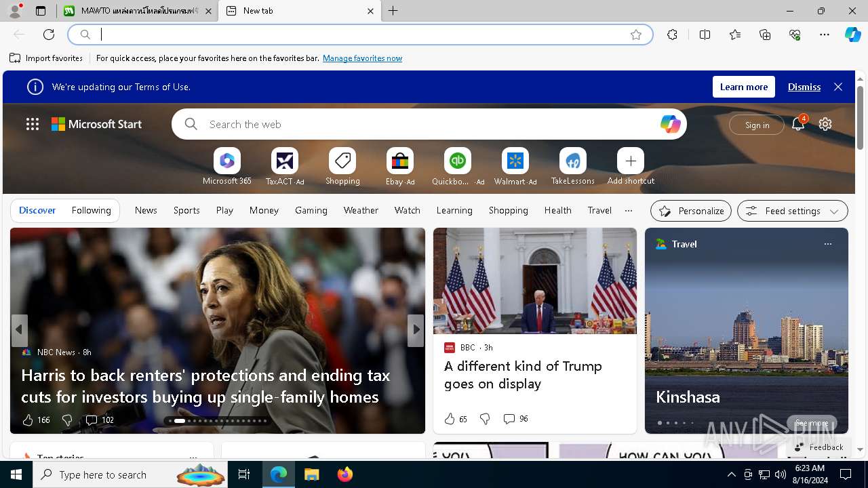
Task: Open File Explorer from taskbar
Action: tap(311, 474)
